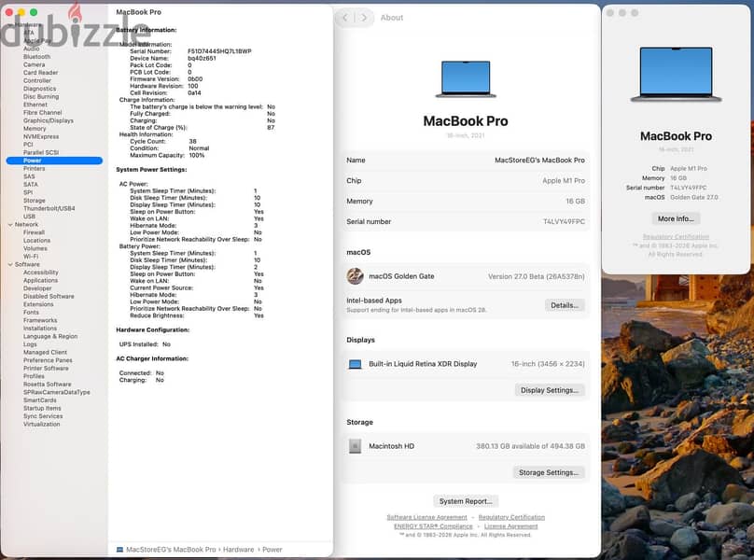Click the Cycle Count value 38
754x560 pixels.
[x=192, y=142]
